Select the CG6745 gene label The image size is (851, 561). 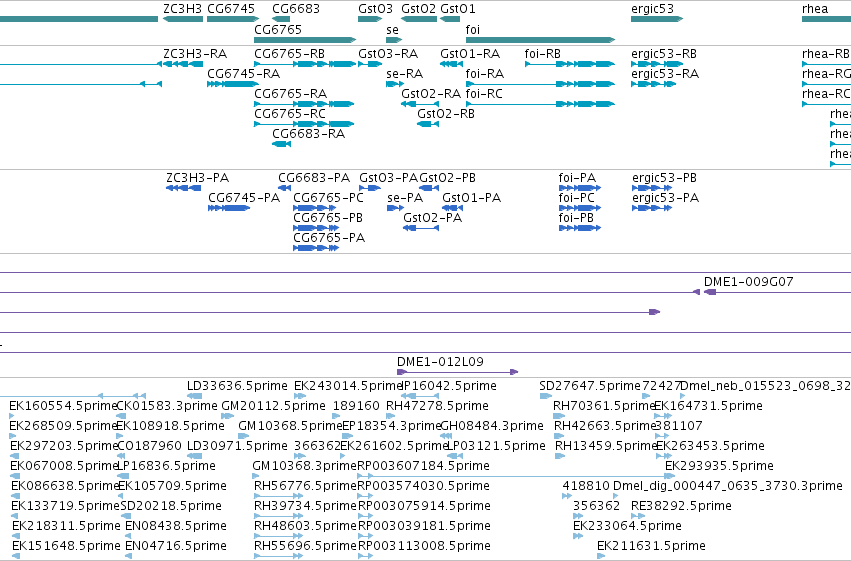(231, 9)
